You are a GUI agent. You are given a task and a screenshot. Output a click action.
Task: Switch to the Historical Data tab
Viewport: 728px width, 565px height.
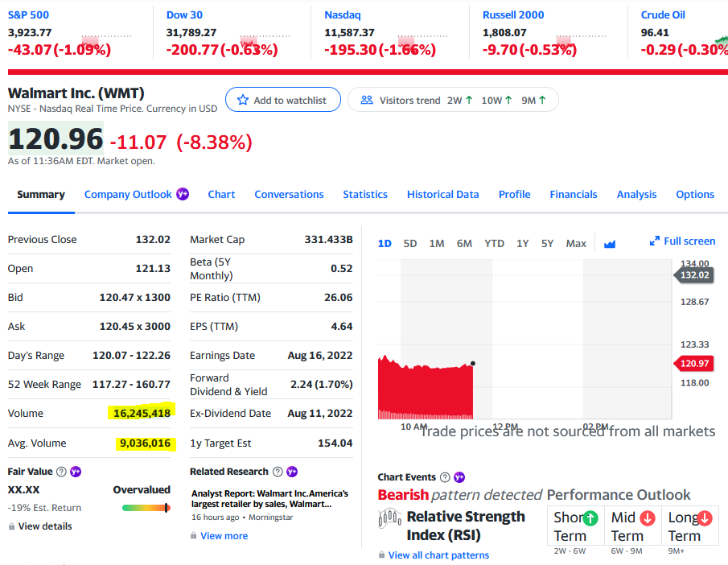(x=443, y=194)
